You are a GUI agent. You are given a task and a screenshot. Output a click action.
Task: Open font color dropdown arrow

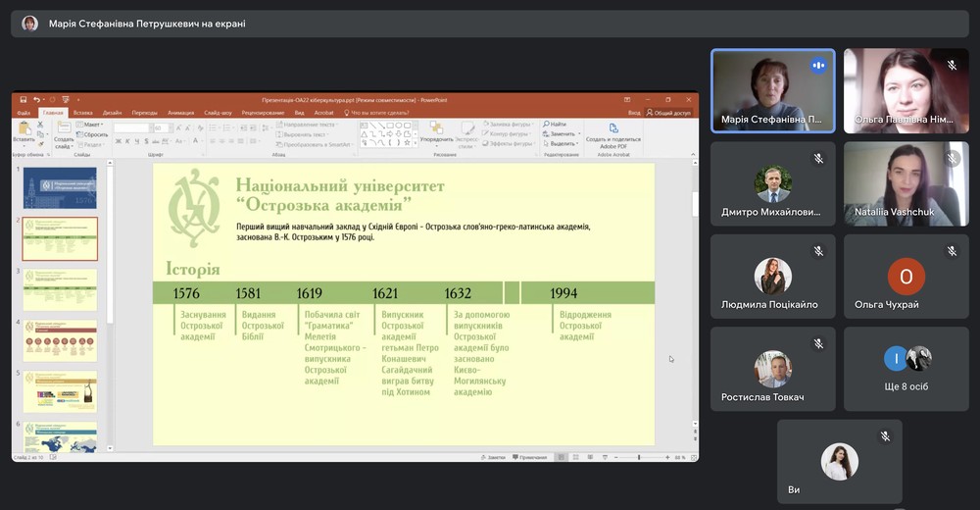(203, 141)
